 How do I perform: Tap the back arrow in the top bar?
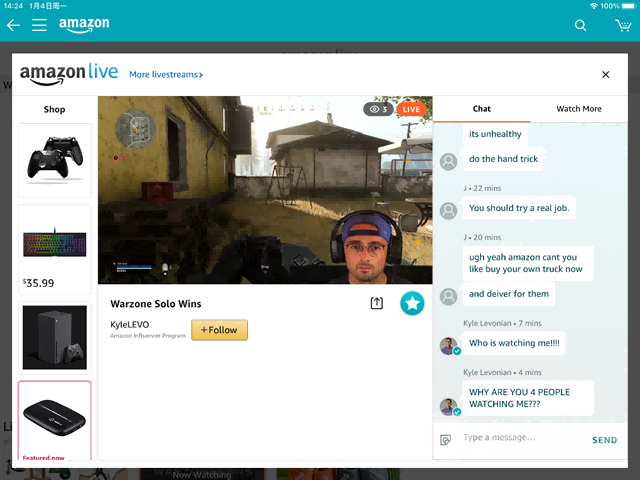[13, 25]
